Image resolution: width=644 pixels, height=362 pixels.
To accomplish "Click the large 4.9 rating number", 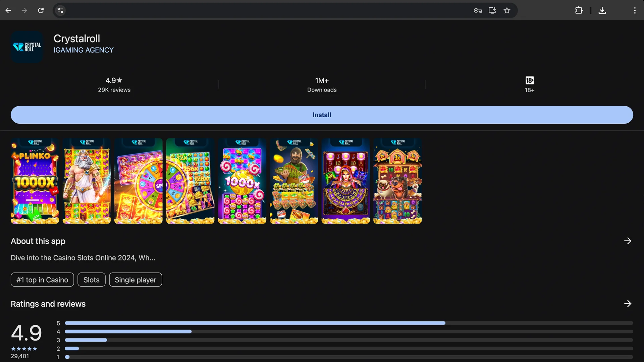I will 26,333.
